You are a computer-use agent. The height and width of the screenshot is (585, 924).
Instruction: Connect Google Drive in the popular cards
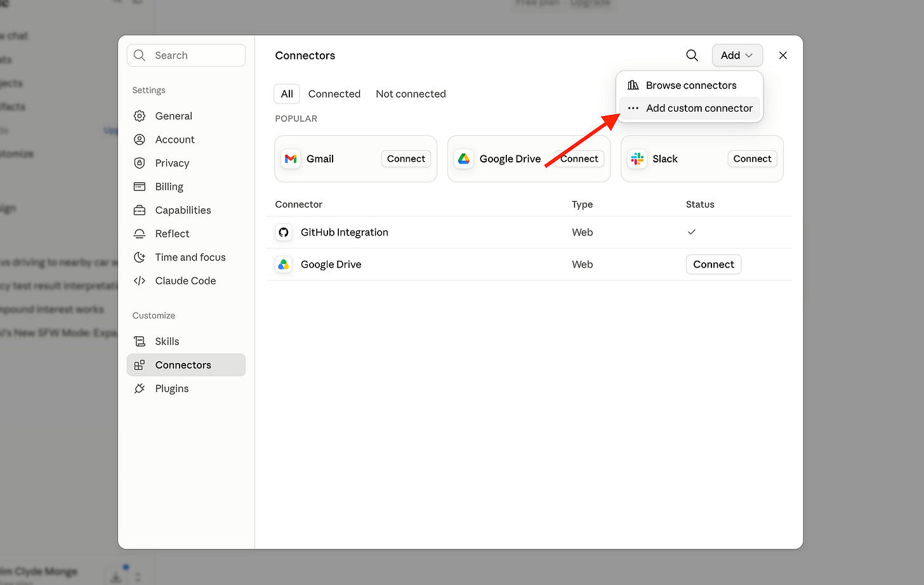point(579,159)
